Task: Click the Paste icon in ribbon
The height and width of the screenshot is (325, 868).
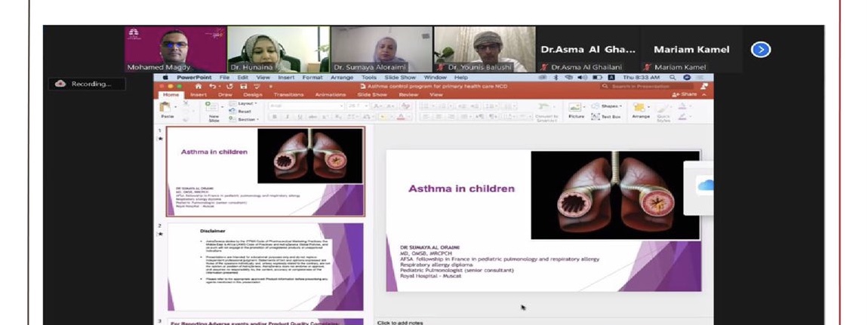Action: click(x=167, y=109)
